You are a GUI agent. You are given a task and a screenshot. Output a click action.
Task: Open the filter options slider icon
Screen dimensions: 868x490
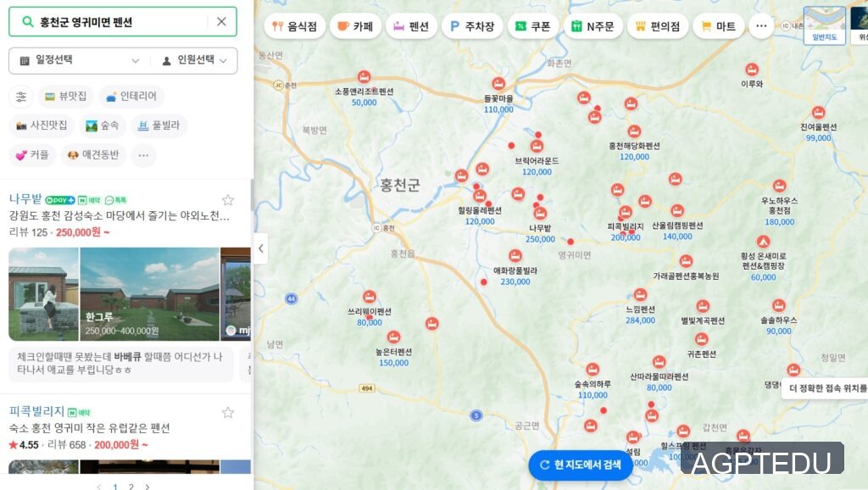coord(21,97)
